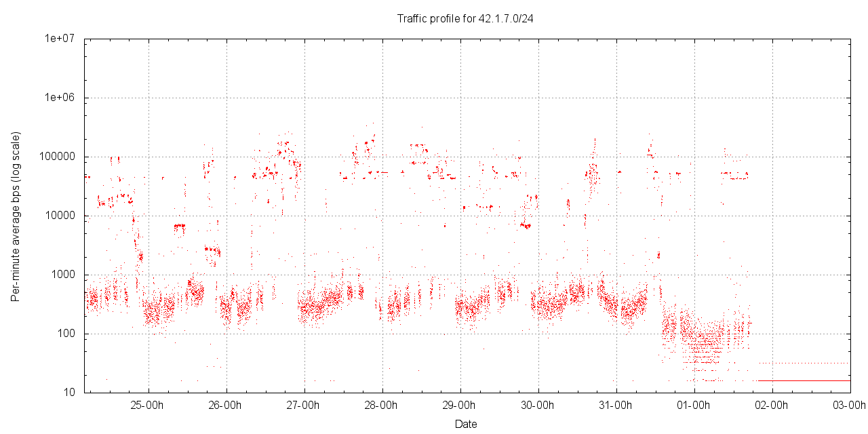
Task: Select the 30-00h date tick label
Action: click(x=538, y=406)
